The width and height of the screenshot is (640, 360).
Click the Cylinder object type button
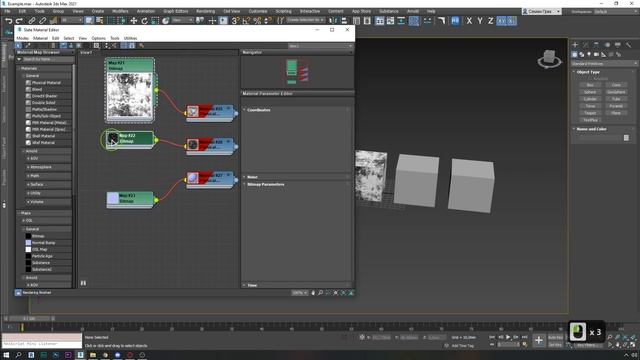(x=590, y=99)
